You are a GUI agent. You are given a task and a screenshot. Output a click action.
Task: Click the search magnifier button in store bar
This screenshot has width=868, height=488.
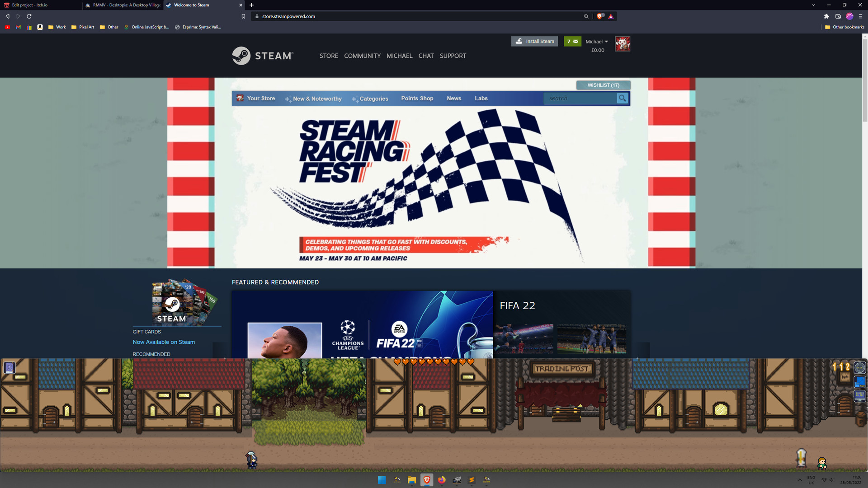point(623,98)
